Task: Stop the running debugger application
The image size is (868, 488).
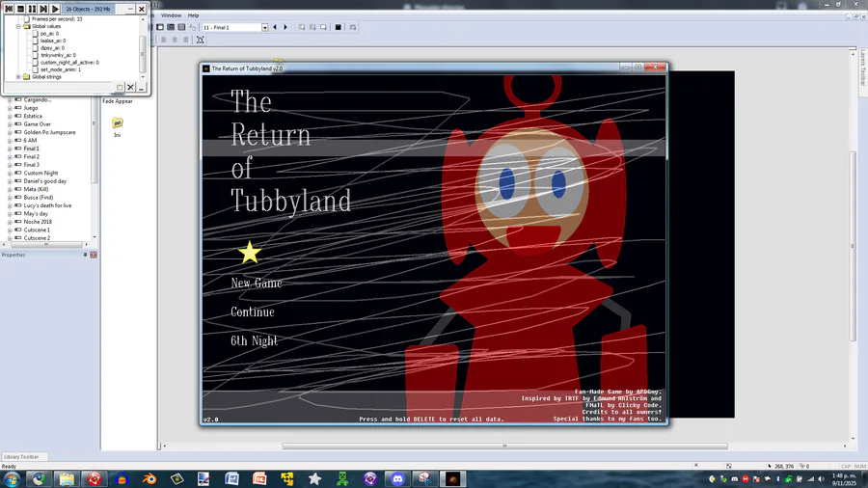Action: (x=20, y=9)
